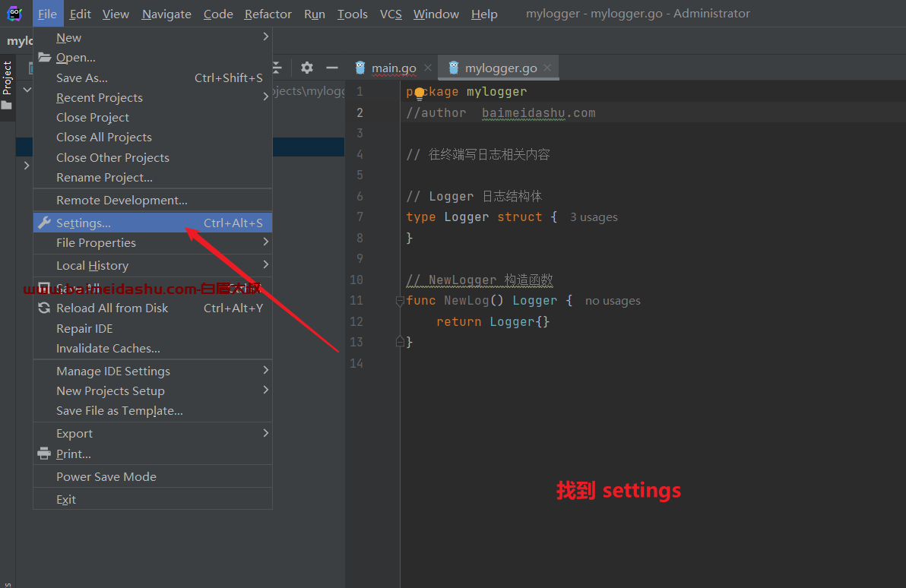Open the Run menu

click(315, 14)
